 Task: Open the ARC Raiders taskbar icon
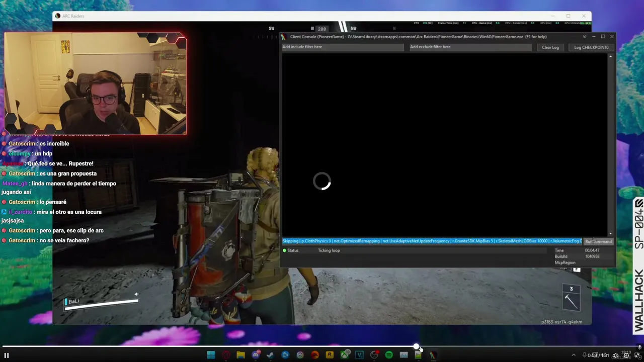pos(433,355)
